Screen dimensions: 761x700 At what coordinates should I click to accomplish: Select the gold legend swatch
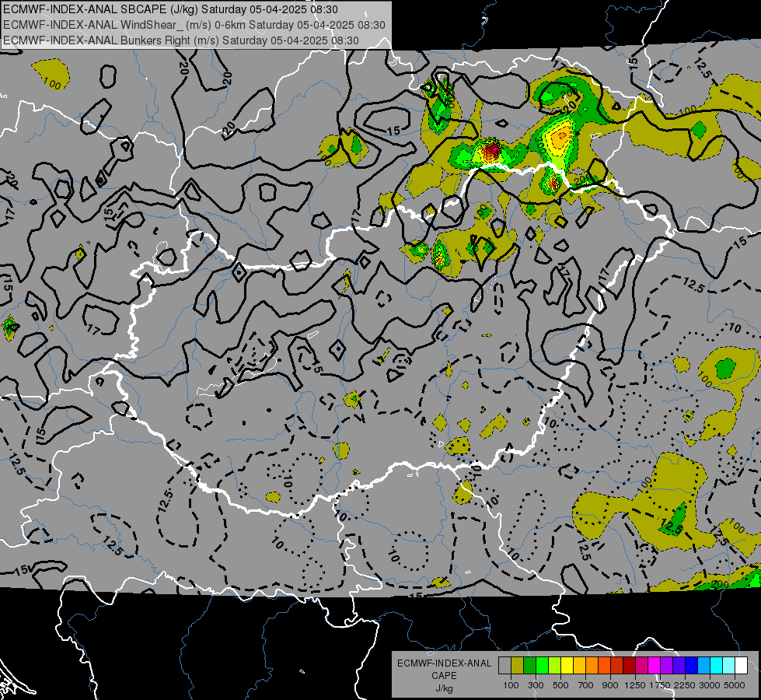click(579, 666)
